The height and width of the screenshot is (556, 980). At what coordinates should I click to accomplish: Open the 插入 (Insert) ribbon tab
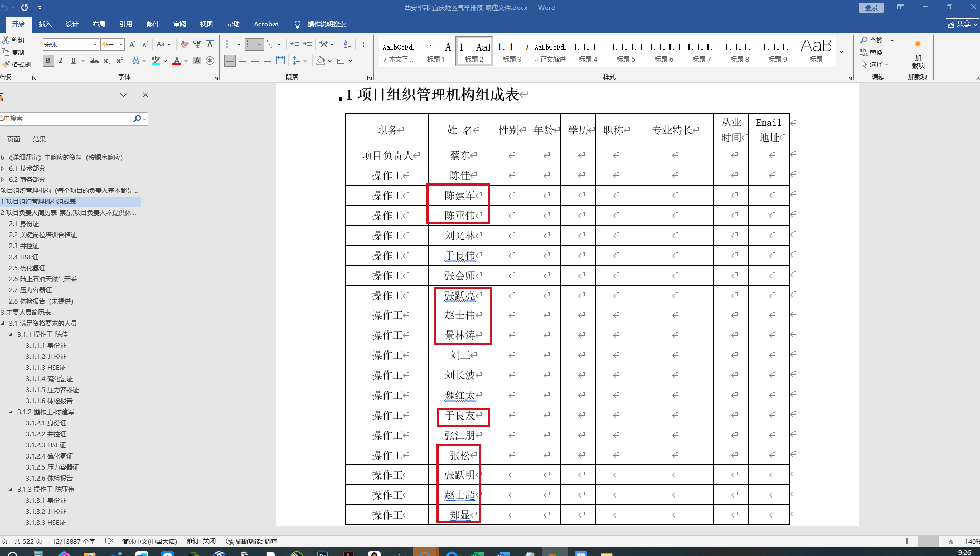coord(45,24)
